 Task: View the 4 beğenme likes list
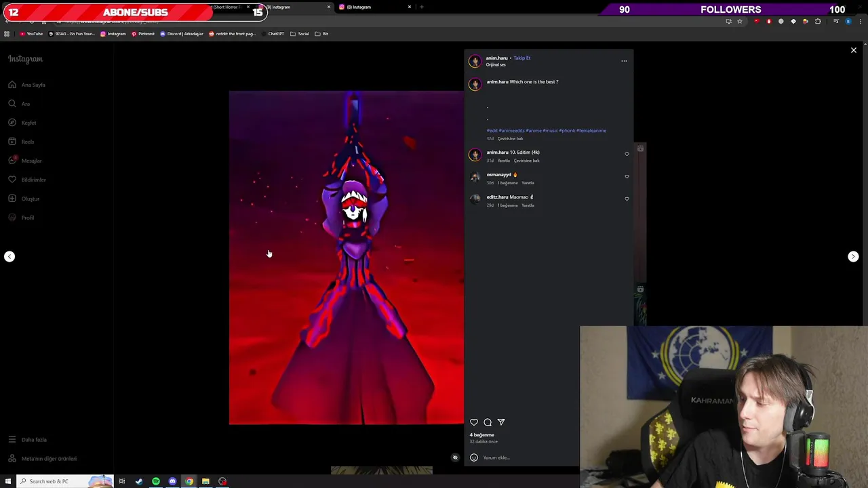(x=482, y=435)
